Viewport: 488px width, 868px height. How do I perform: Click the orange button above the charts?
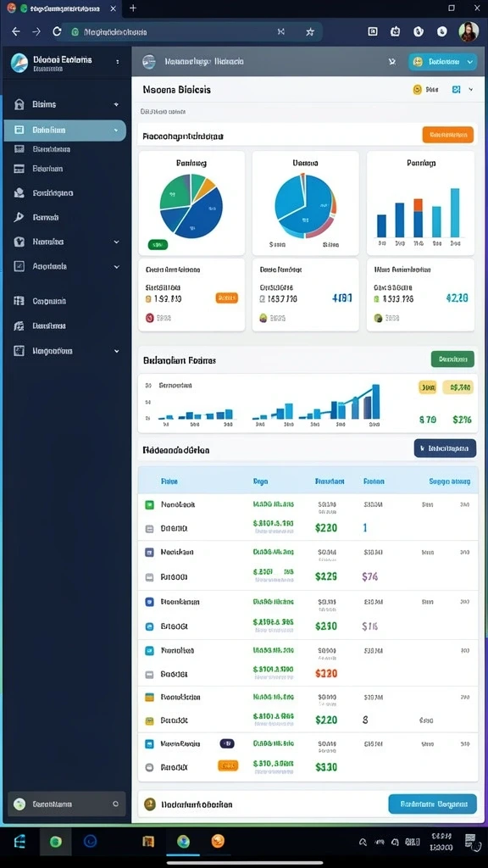click(447, 135)
